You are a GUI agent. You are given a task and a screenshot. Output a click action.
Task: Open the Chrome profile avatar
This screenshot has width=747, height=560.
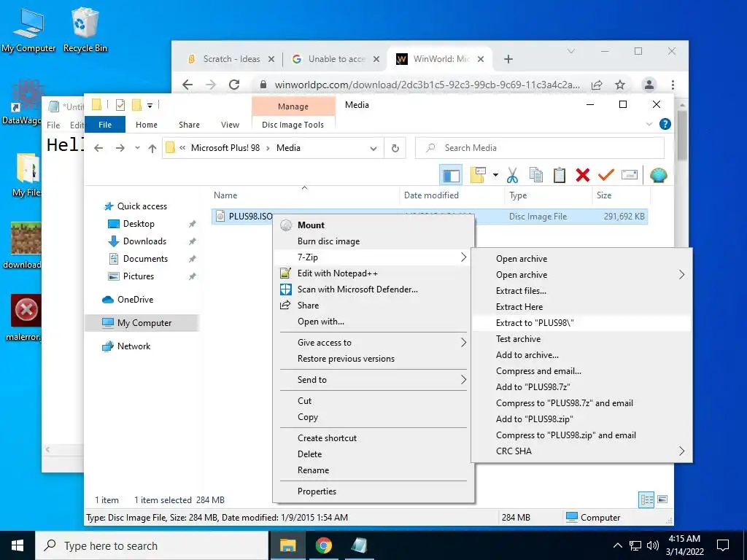pyautogui.click(x=649, y=85)
